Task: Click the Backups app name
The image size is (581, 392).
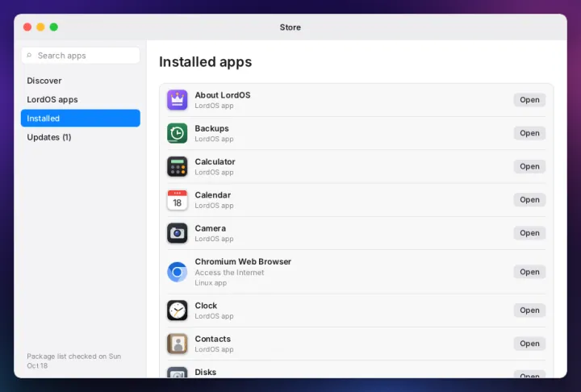Action: pos(211,128)
